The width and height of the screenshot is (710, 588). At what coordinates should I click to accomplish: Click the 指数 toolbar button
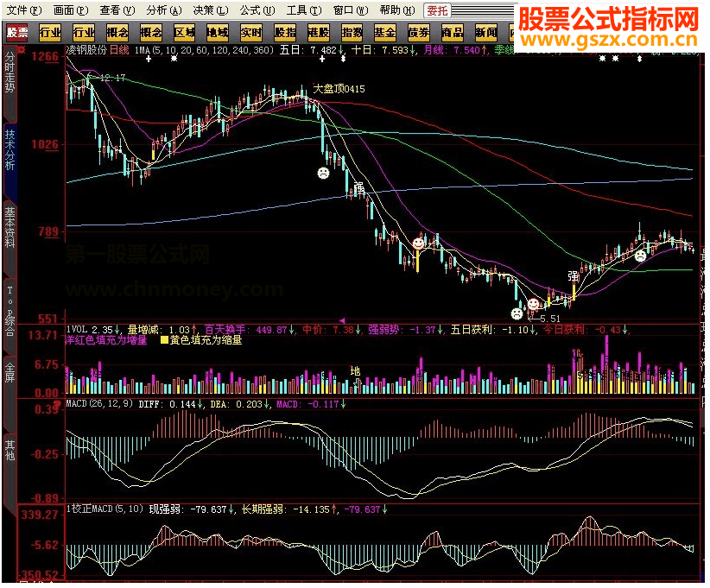click(352, 33)
